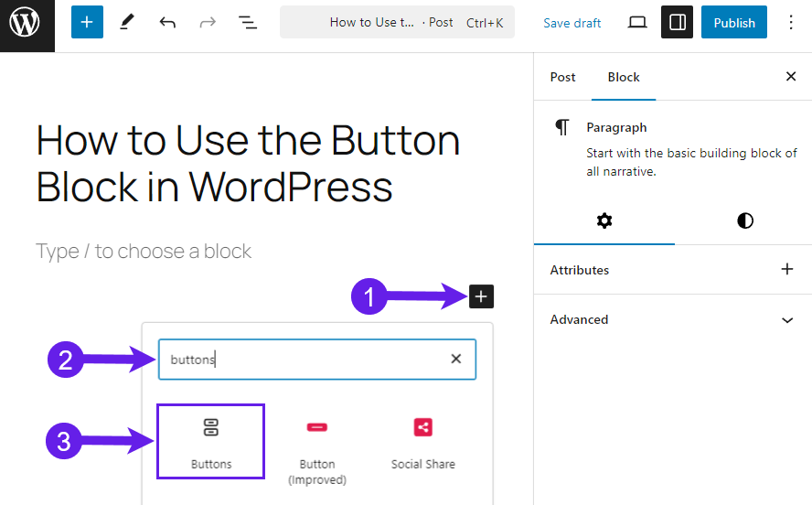The image size is (812, 505).
Task: Toggle the top toolbar block inserter
Action: click(87, 22)
